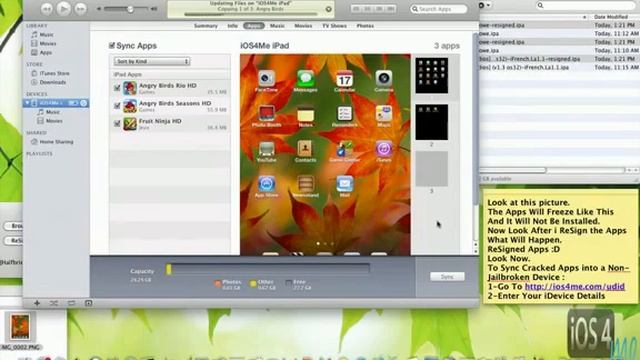Screen dimensions: 640x360
Task: Eject the iOS4Me device
Action: pos(84,103)
